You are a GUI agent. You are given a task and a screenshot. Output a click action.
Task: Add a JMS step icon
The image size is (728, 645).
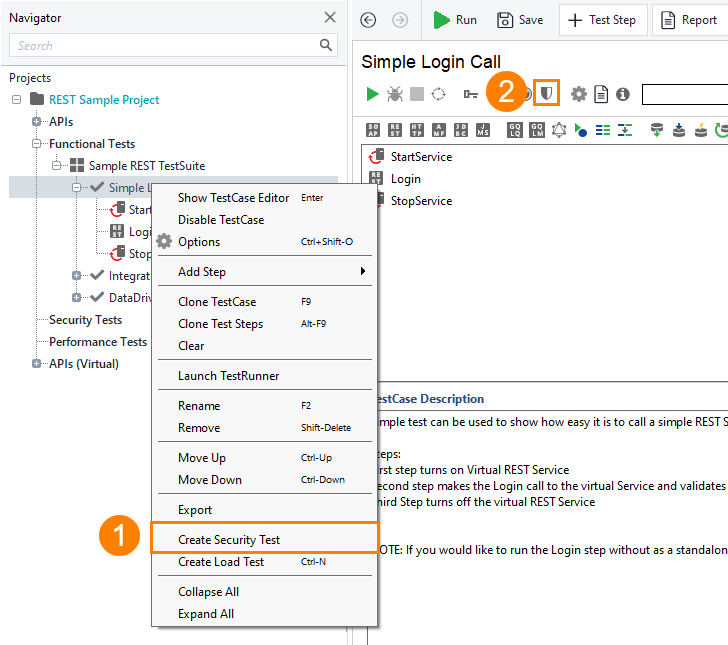coord(483,130)
